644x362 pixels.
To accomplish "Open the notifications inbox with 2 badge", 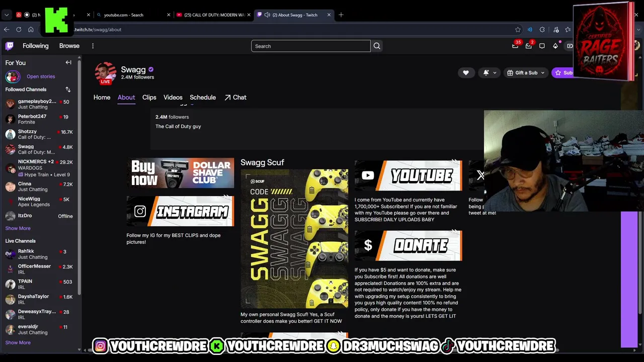I will (x=528, y=46).
